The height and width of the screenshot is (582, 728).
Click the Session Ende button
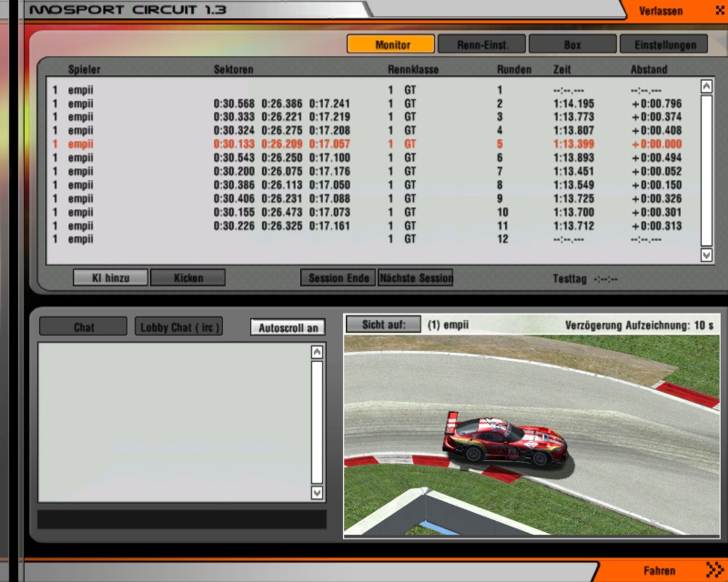[x=338, y=278]
